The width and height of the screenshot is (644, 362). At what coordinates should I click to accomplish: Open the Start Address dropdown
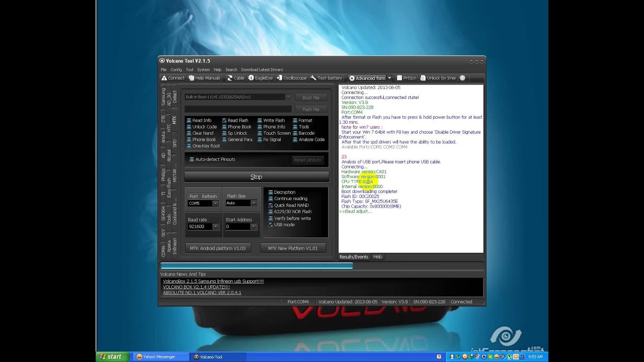click(253, 227)
